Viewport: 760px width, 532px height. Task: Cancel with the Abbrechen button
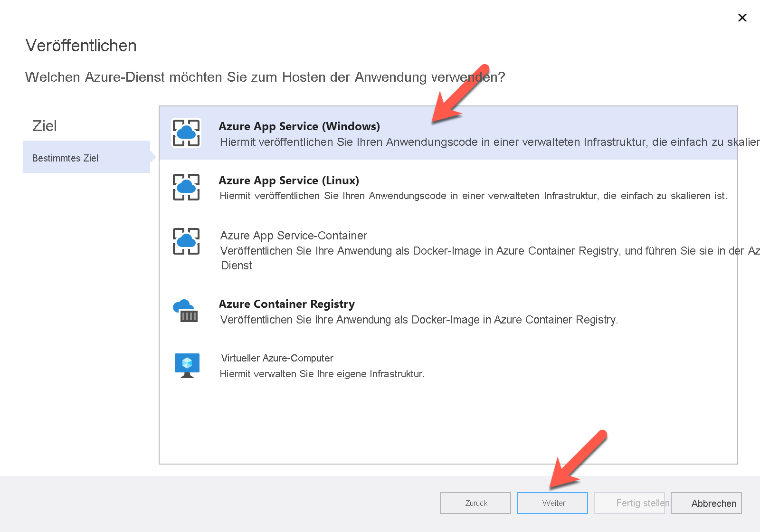(706, 503)
